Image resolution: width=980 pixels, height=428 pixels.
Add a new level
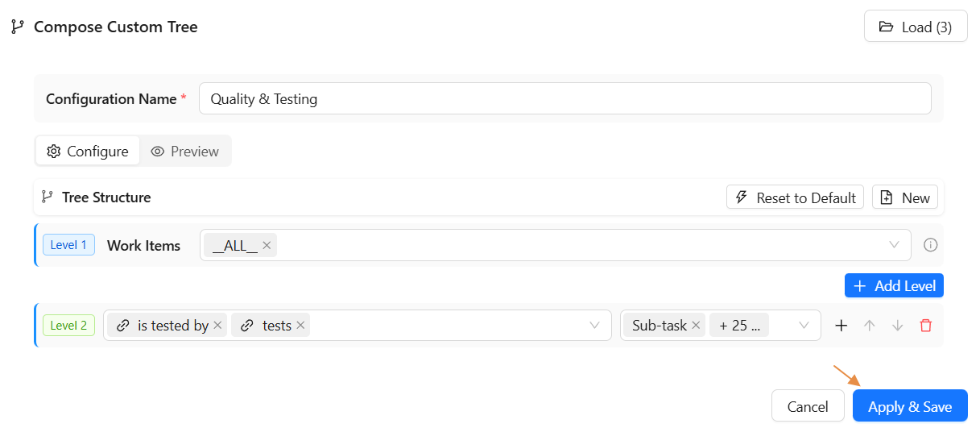(x=894, y=286)
